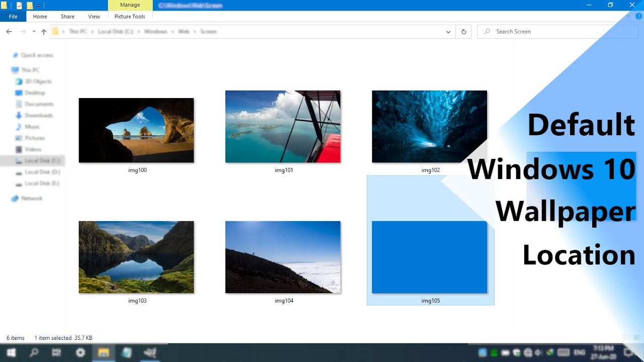Image resolution: width=644 pixels, height=362 pixels.
Task: Click the File Explorer taskbar icon
Action: coord(104,352)
